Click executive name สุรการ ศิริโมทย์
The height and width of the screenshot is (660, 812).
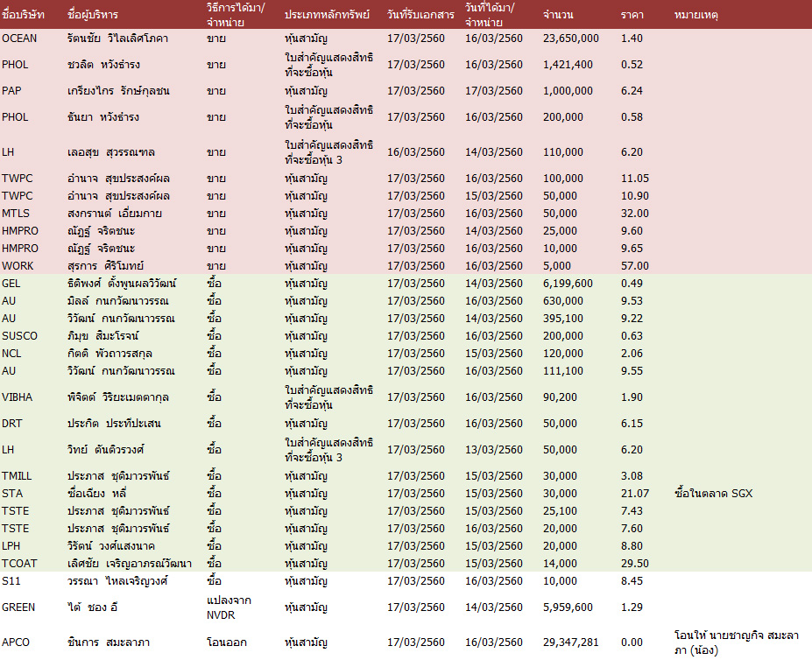click(106, 265)
